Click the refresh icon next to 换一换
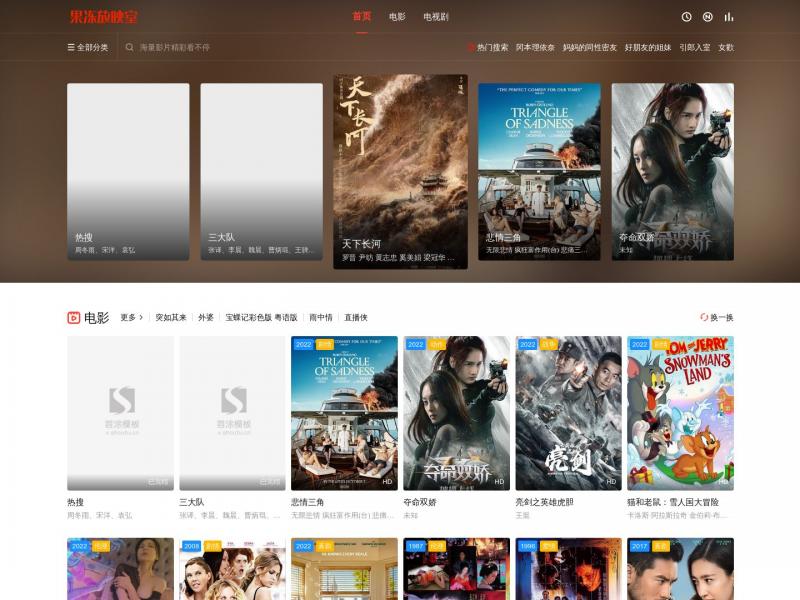 (704, 317)
